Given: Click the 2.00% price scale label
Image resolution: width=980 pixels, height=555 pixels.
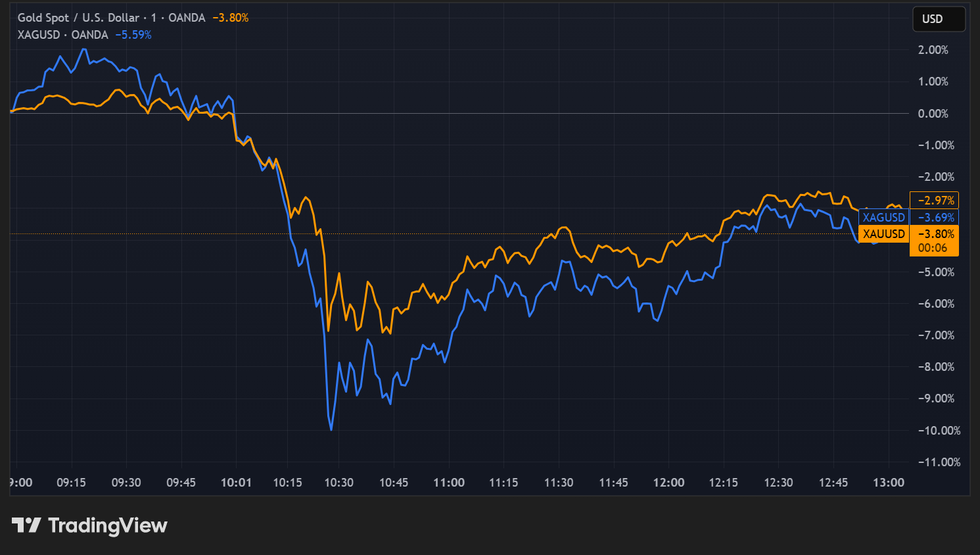Looking at the screenshot, I should 933,50.
